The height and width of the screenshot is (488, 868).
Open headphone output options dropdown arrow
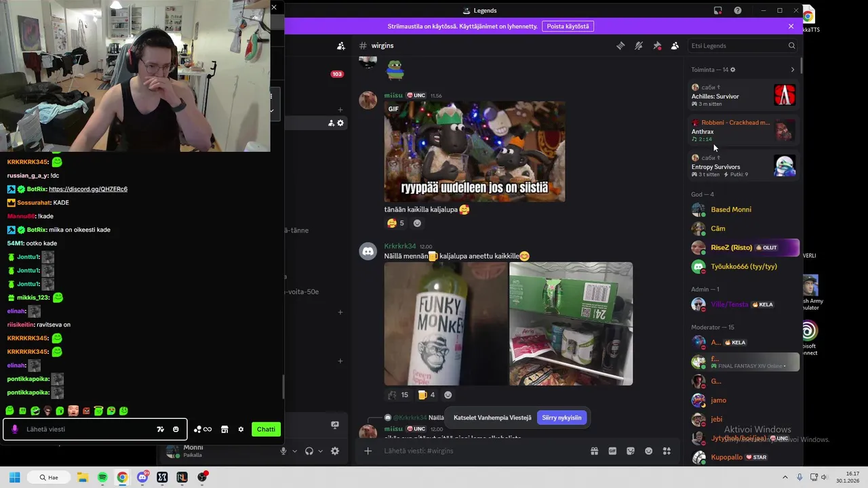pyautogui.click(x=320, y=451)
